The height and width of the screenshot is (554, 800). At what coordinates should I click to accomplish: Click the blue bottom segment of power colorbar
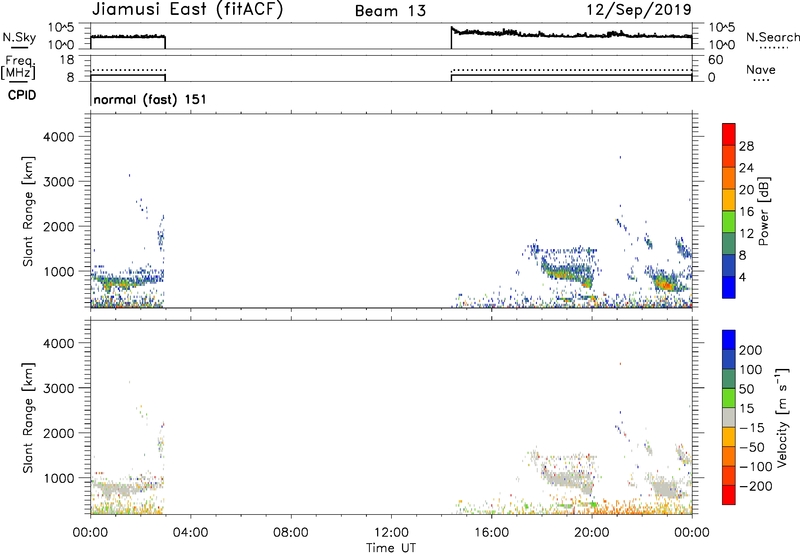pyautogui.click(x=729, y=287)
